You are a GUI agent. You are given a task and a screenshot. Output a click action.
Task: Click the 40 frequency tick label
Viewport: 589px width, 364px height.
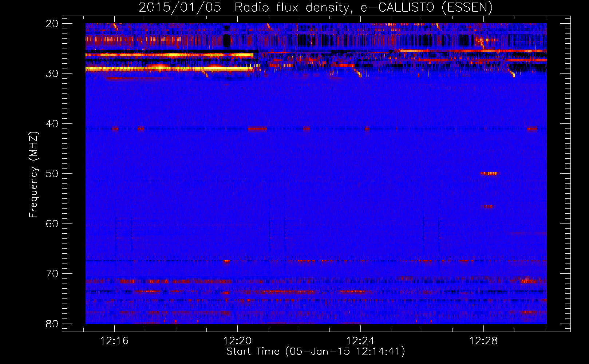[x=52, y=124]
